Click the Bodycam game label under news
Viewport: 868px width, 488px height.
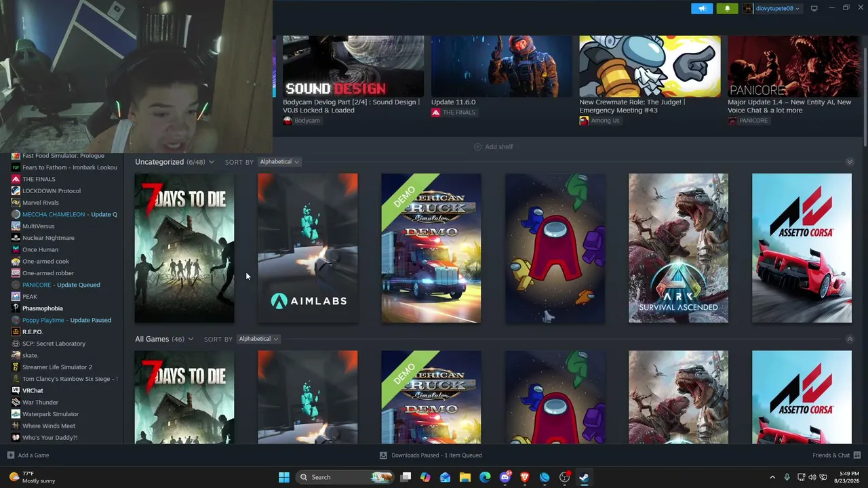click(x=302, y=121)
